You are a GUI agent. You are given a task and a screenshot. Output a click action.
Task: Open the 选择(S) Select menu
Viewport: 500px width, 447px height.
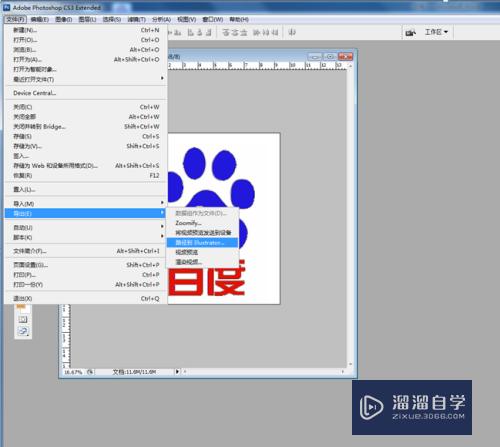[112, 19]
